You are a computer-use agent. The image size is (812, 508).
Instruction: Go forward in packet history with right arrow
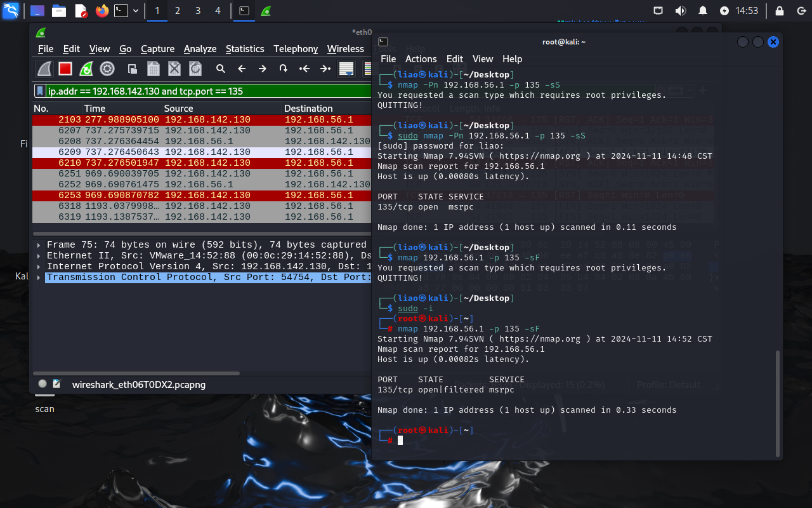tap(263, 69)
